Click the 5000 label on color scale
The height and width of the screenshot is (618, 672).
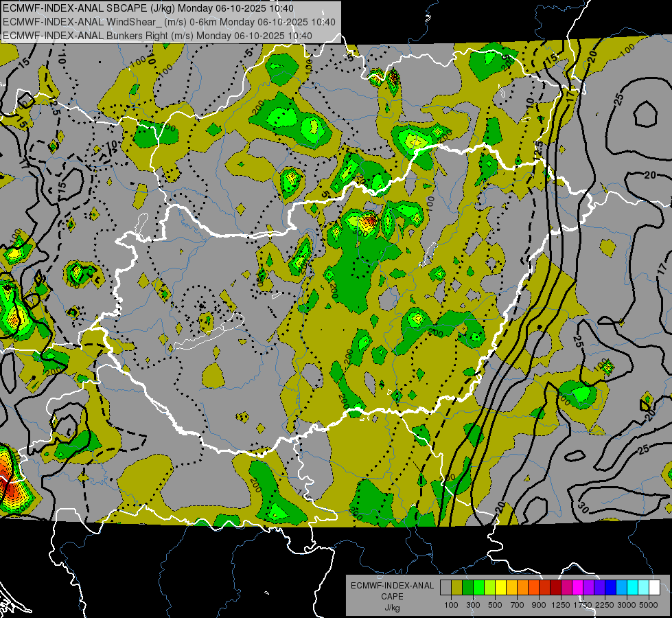click(x=649, y=605)
